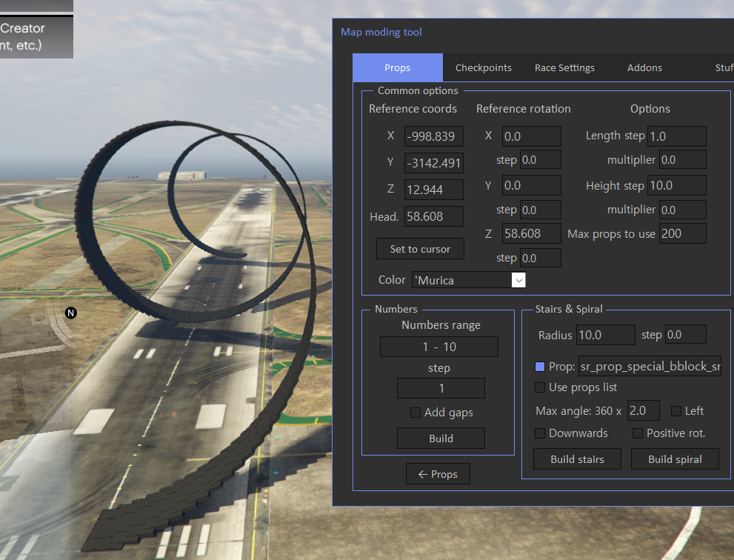Click the Reference rotation X field
Viewport: 734px width, 560px height.
click(x=532, y=136)
